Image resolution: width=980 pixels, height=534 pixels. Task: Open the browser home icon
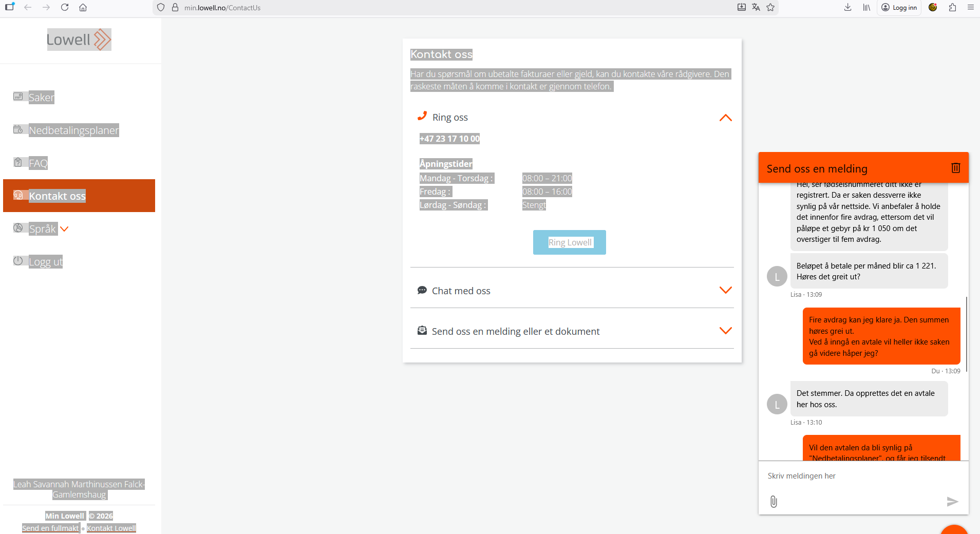[x=83, y=7]
